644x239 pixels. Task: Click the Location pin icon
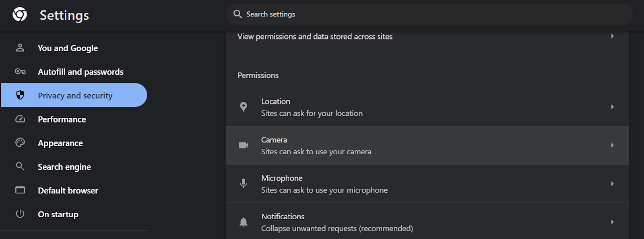click(244, 107)
